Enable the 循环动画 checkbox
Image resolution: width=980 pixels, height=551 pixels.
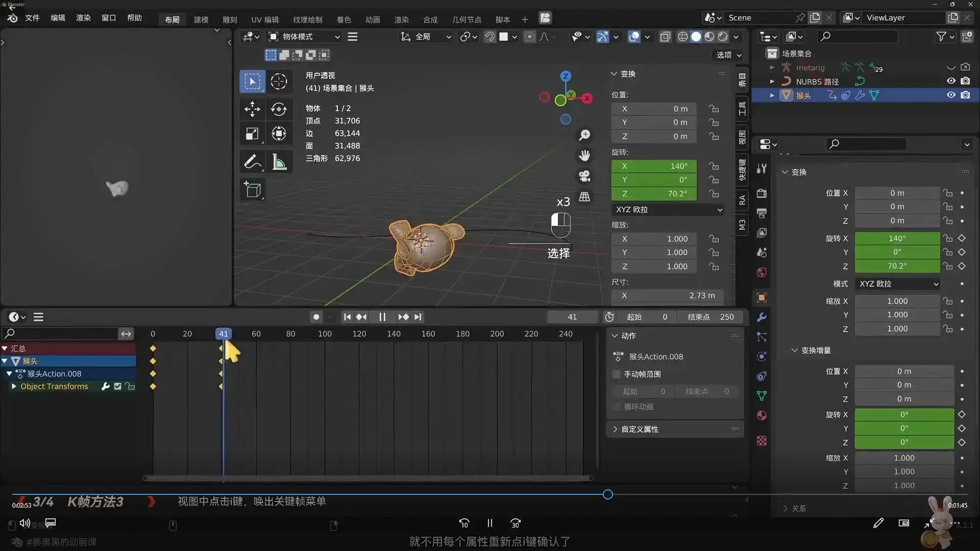click(617, 407)
